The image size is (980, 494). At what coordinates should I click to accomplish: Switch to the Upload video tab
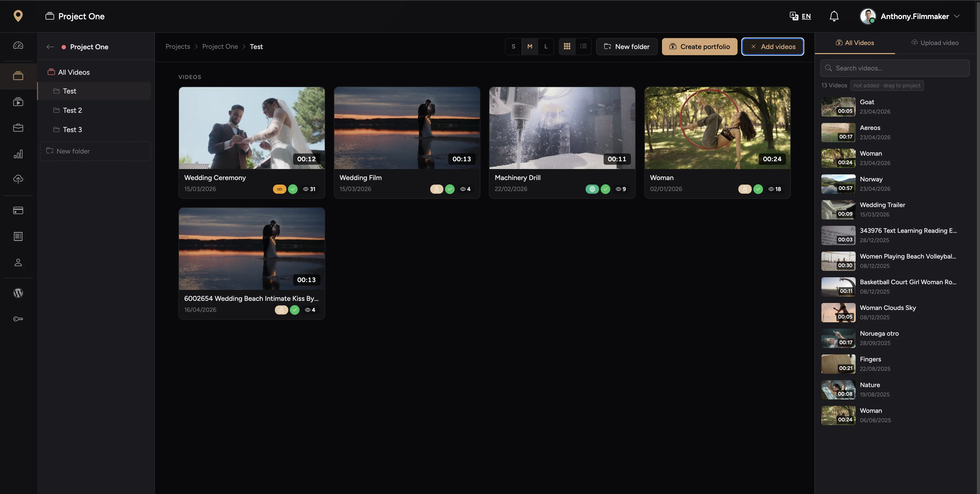(935, 43)
